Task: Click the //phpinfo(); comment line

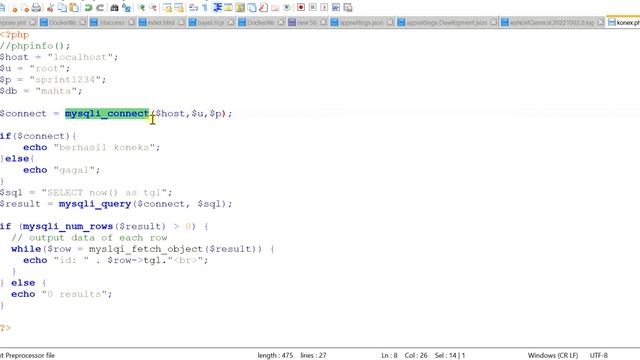Action: click(x=35, y=46)
